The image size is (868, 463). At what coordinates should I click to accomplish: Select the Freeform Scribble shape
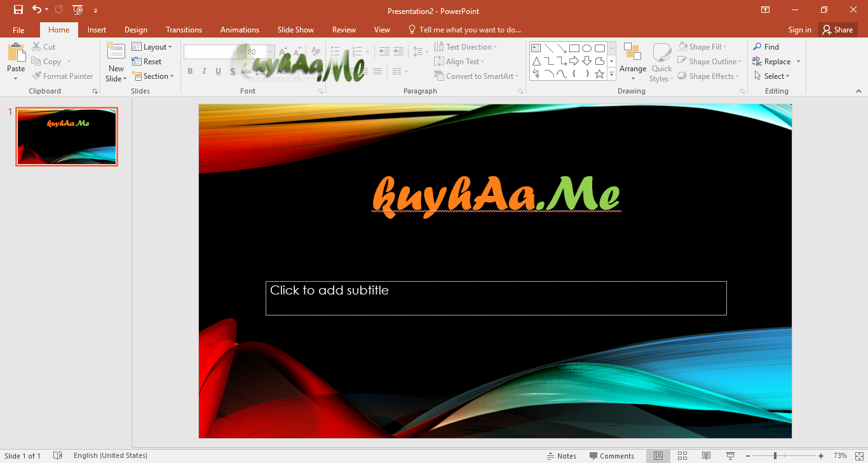click(x=536, y=74)
